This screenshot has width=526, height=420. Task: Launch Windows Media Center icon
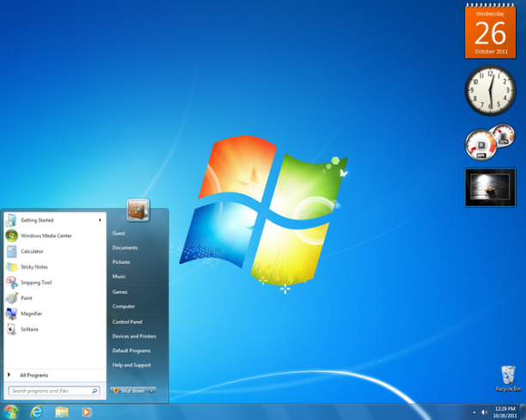11,235
